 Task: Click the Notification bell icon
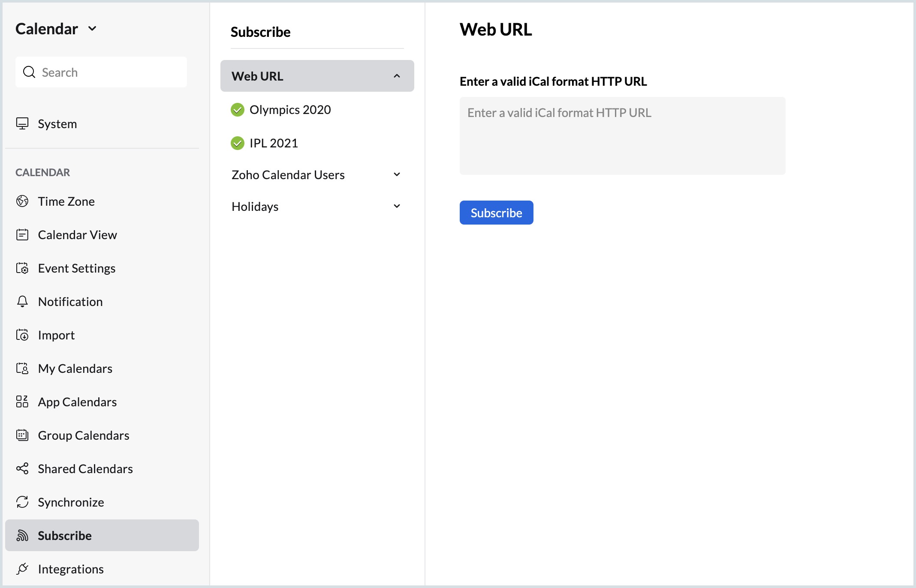[22, 302]
